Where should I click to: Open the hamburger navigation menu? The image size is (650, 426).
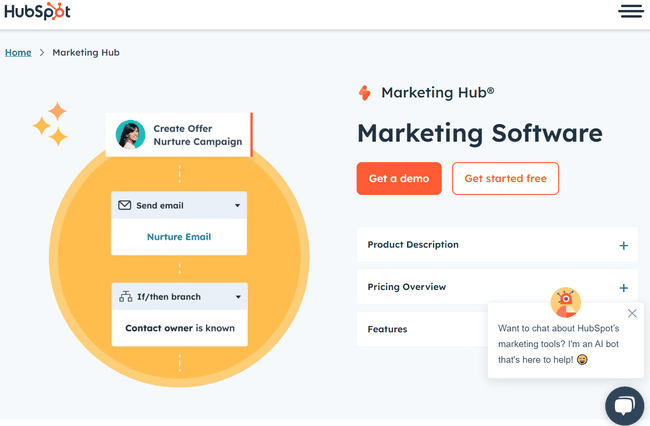coord(631,11)
